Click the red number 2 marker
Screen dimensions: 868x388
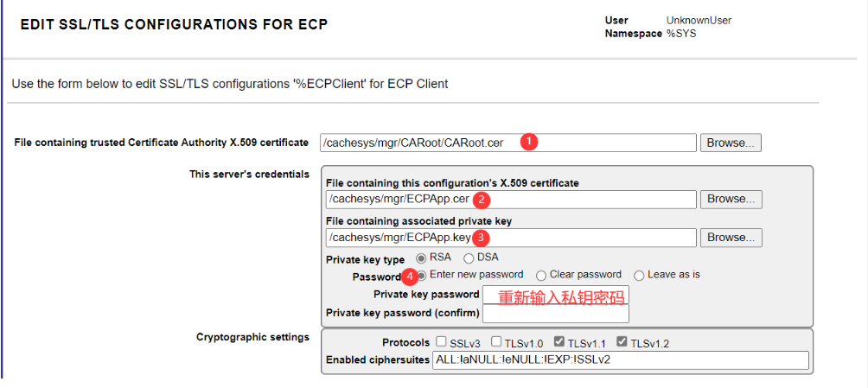(482, 200)
